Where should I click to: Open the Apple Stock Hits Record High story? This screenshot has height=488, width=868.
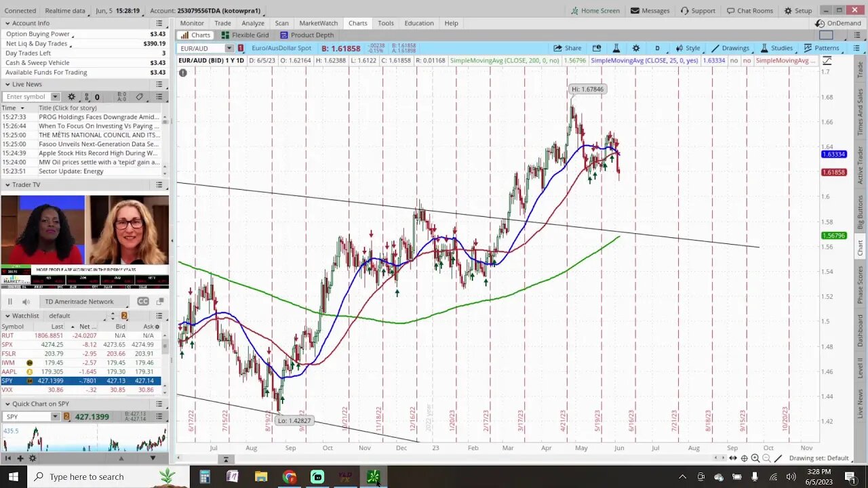99,153
